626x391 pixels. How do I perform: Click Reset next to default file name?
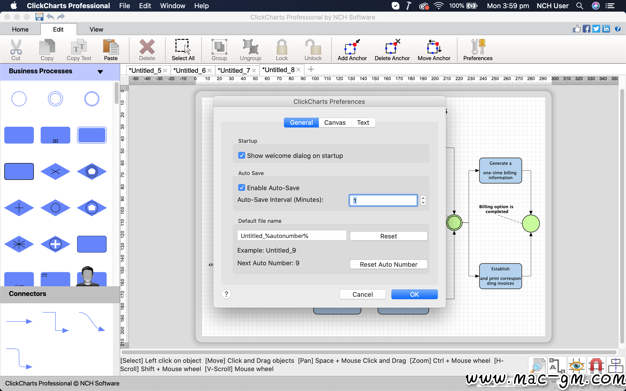tap(388, 236)
